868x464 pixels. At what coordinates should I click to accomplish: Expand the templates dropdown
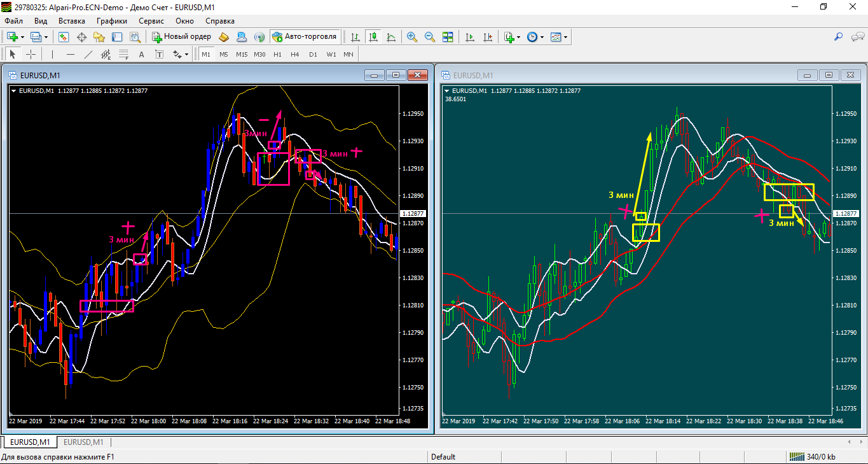coord(565,37)
